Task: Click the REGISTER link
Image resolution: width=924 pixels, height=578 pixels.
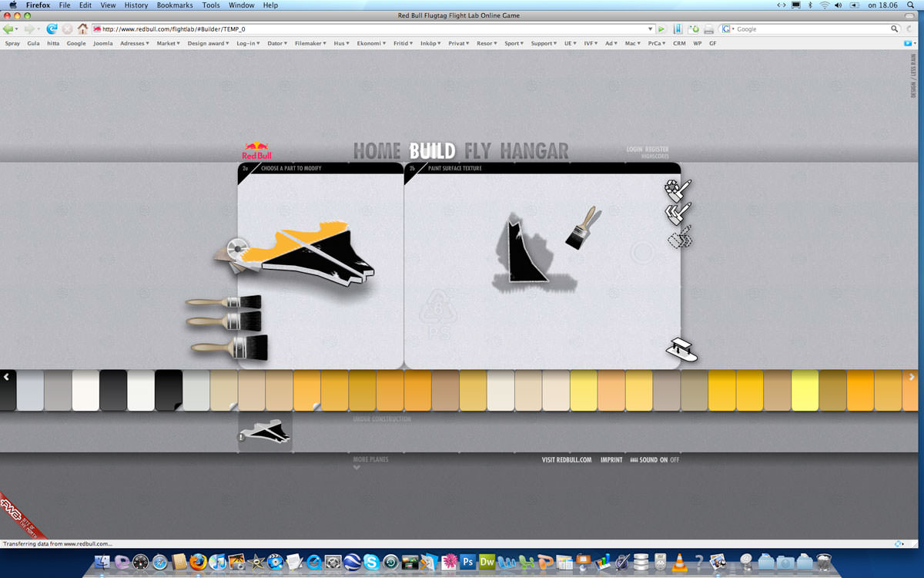Action: point(657,150)
